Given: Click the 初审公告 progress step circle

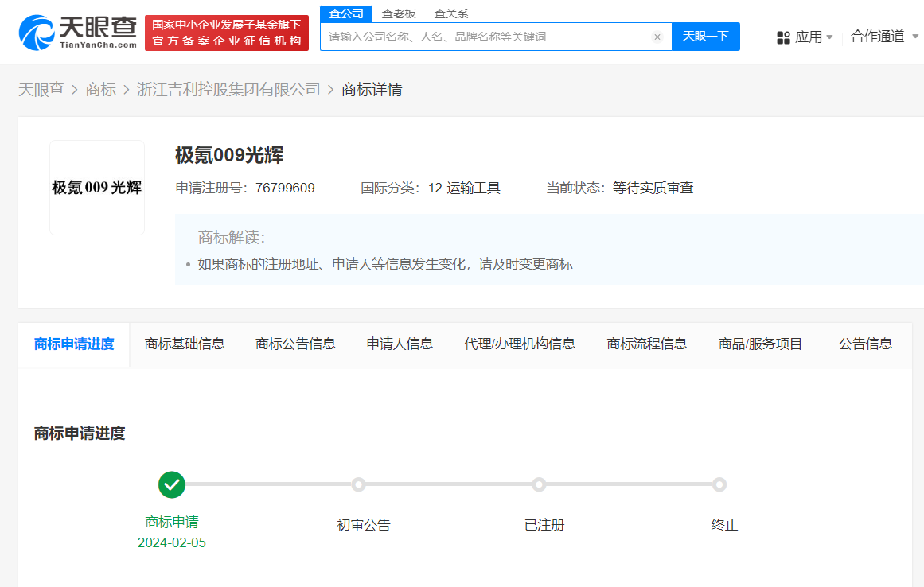Looking at the screenshot, I should click(359, 484).
